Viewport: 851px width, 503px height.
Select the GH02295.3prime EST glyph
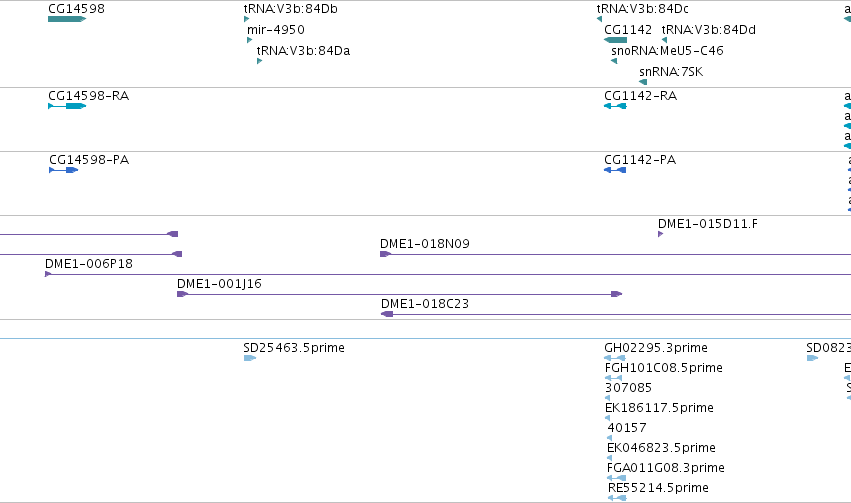(615, 358)
